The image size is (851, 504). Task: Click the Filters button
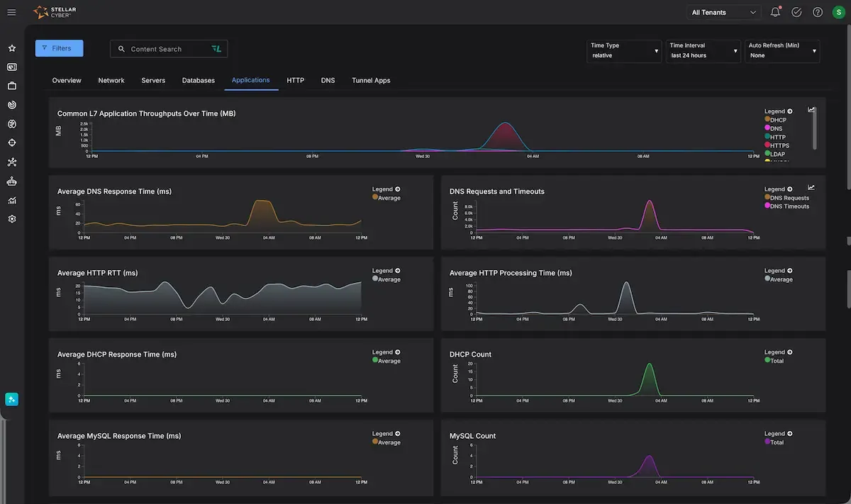click(x=59, y=48)
